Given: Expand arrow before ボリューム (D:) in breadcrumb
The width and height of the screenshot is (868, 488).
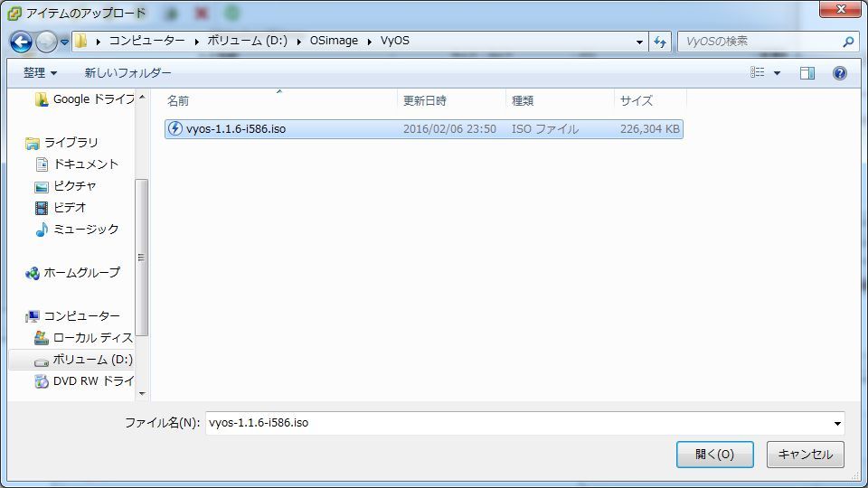Looking at the screenshot, I should click(x=196, y=42).
